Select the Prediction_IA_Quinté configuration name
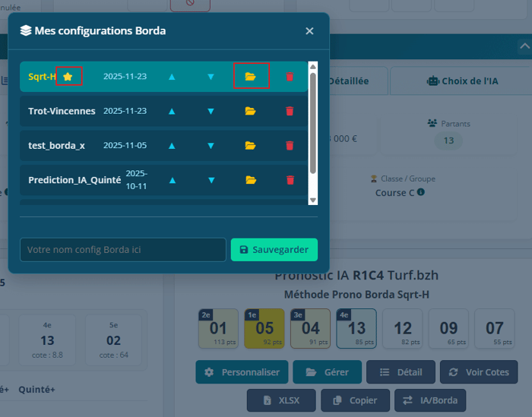The image size is (532, 417). [x=74, y=180]
